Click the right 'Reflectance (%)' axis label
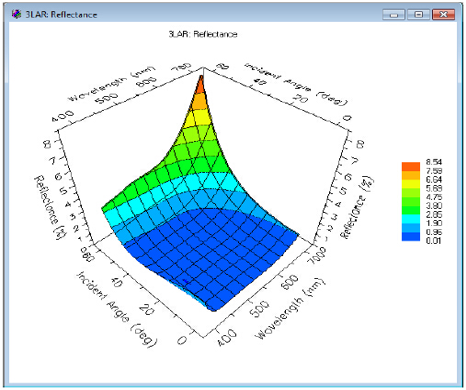The width and height of the screenshot is (466, 390). pos(357,207)
